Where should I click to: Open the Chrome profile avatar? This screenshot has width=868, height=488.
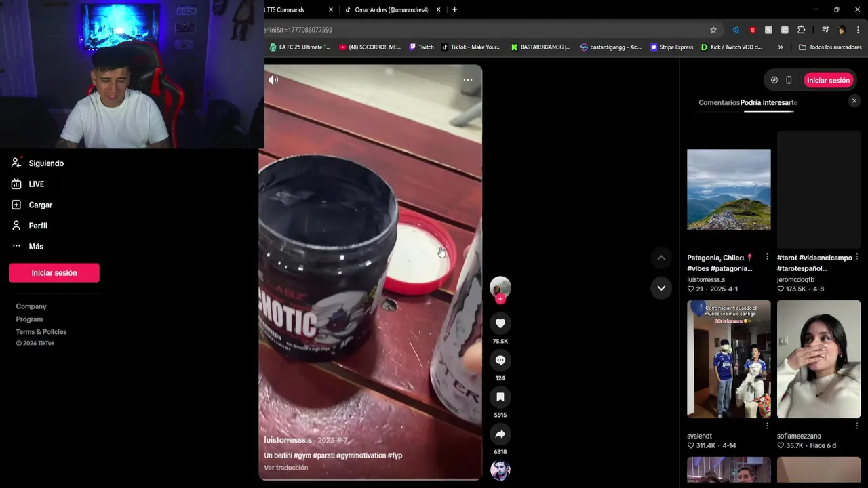click(842, 30)
